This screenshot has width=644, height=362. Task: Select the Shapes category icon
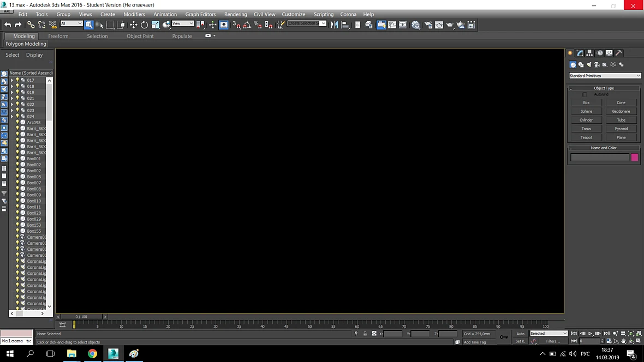[581, 64]
